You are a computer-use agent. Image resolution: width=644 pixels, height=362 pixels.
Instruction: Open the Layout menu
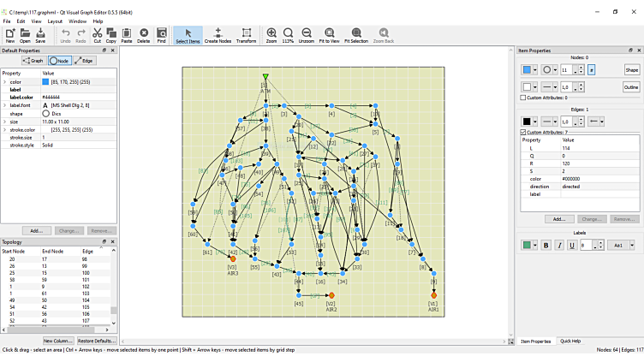(55, 21)
